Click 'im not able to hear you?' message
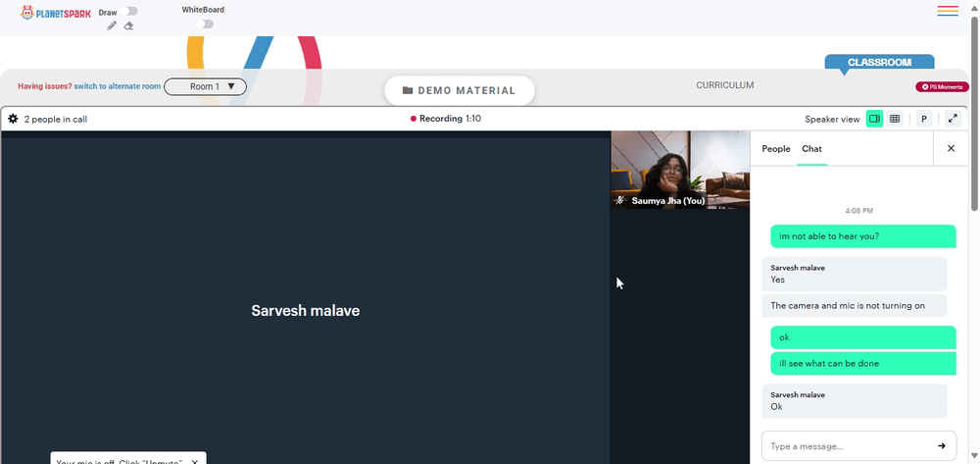This screenshot has height=464, width=980. click(x=863, y=236)
